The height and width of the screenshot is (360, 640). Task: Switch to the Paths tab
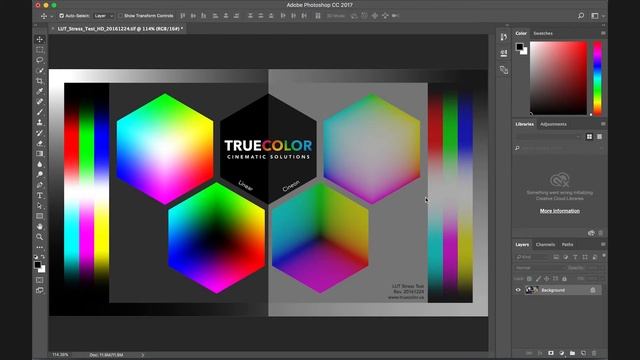click(x=567, y=244)
